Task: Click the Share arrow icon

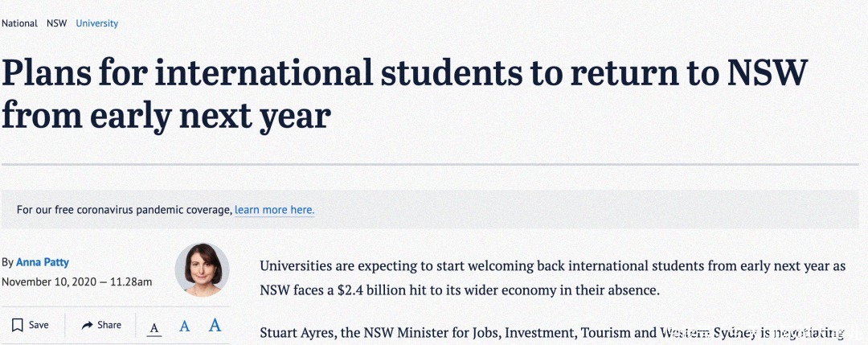Action: [x=88, y=325]
